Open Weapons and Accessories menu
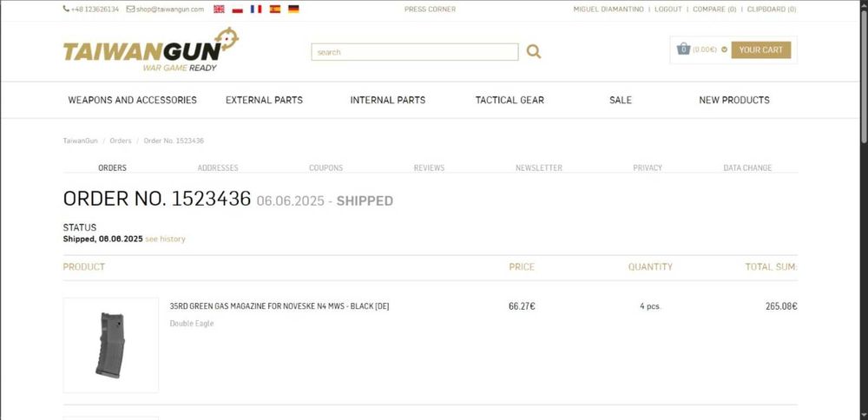Viewport: 868px width, 420px height. pyautogui.click(x=133, y=100)
